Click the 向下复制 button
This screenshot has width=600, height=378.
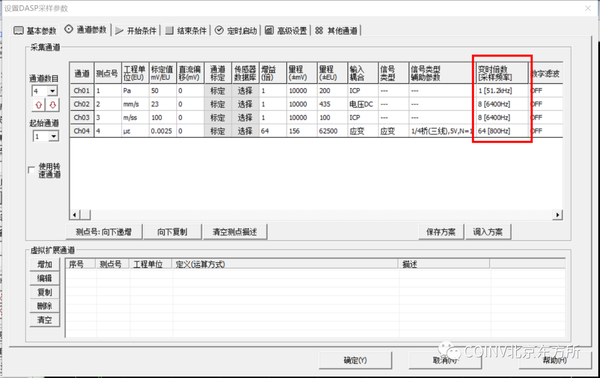pyautogui.click(x=172, y=232)
